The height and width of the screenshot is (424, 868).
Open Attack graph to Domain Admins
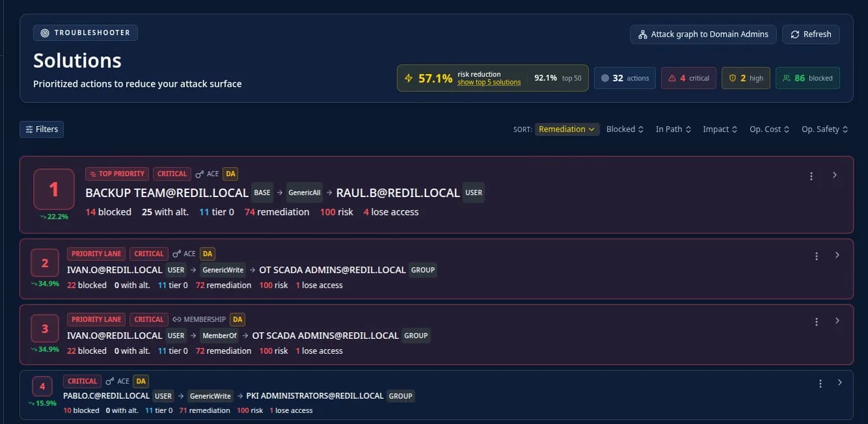click(703, 34)
